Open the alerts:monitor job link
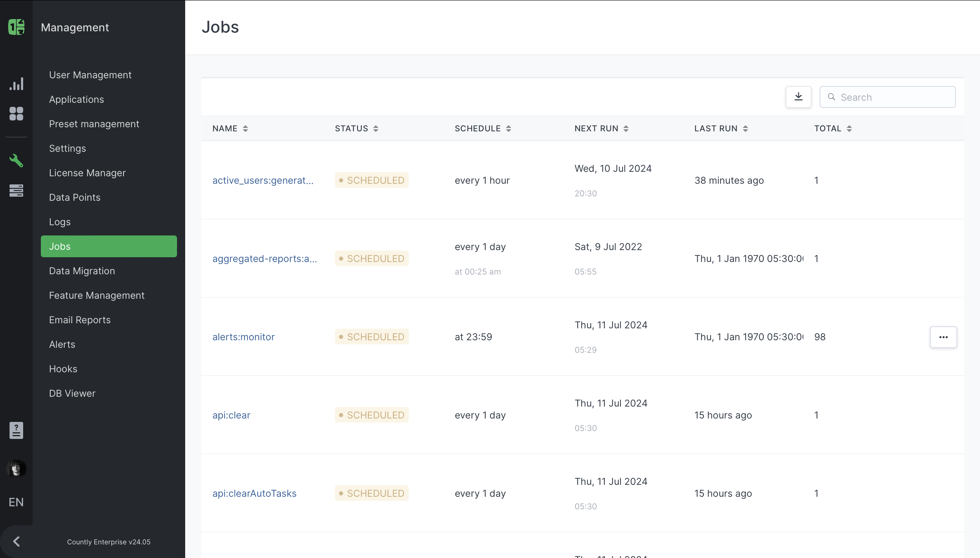The image size is (980, 558). tap(243, 337)
